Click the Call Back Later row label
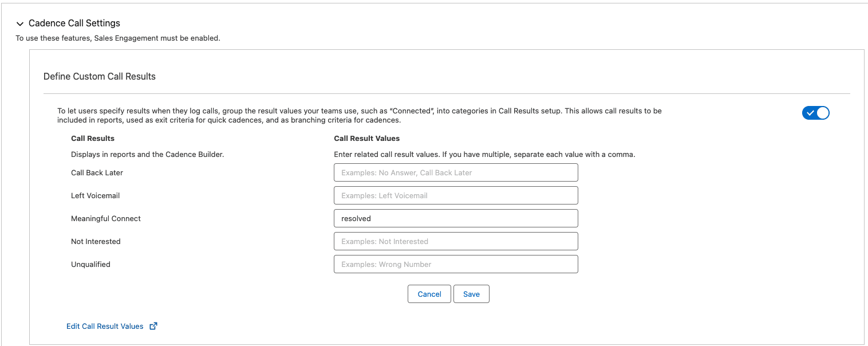868x346 pixels. (97, 172)
